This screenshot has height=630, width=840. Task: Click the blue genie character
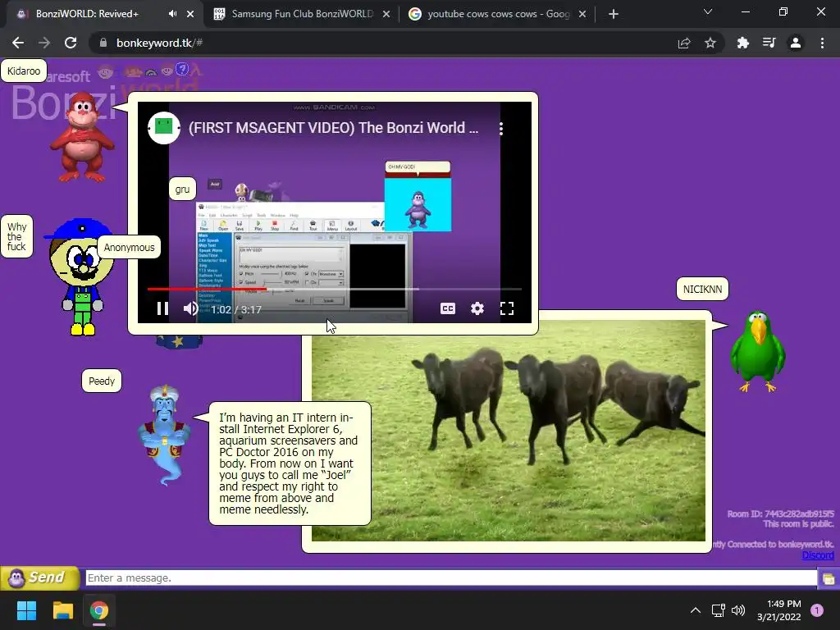pyautogui.click(x=164, y=435)
